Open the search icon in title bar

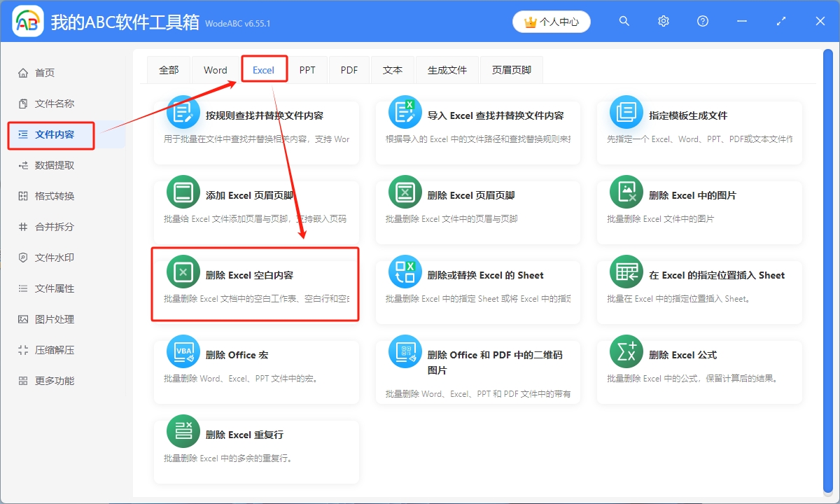coord(624,22)
